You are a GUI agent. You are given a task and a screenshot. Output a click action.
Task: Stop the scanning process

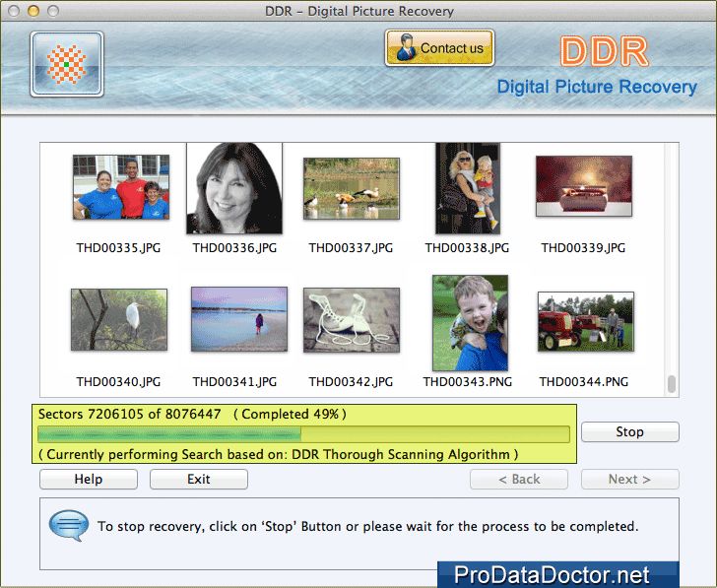coord(629,431)
